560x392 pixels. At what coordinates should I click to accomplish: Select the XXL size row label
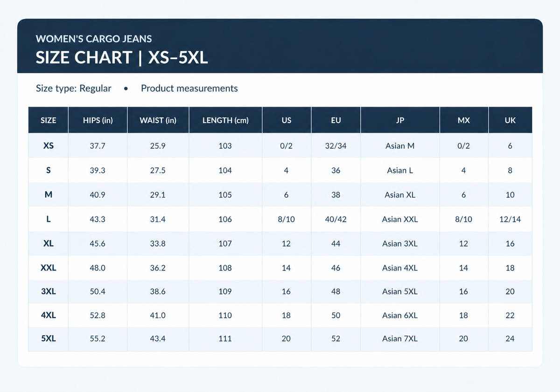(49, 268)
